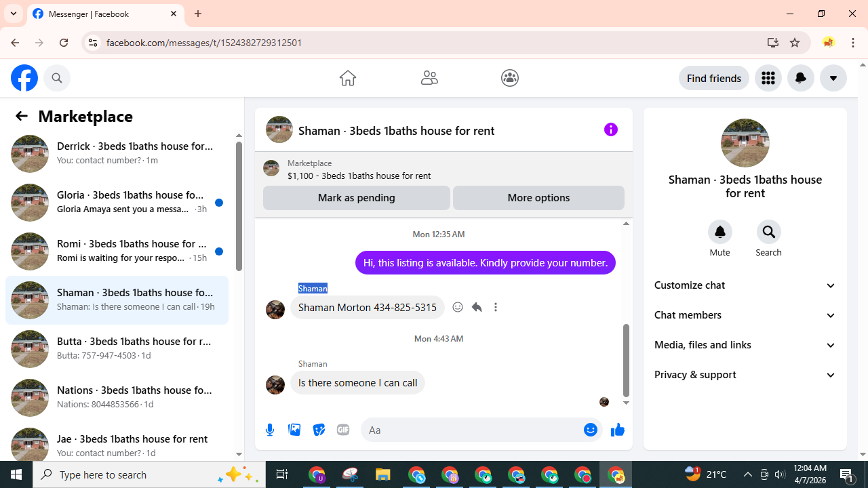Open Task View on the taskbar
Screen dimensions: 868x488
pyautogui.click(x=282, y=474)
